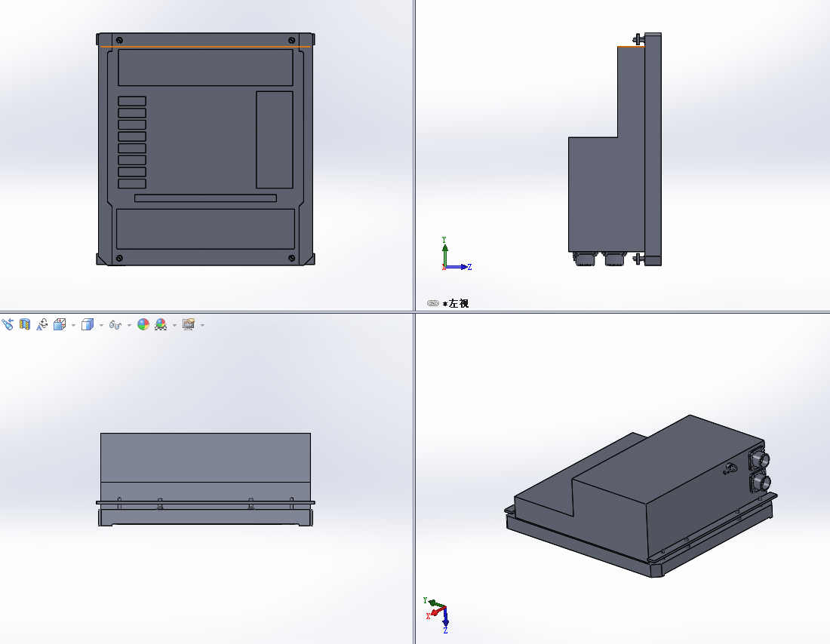
Task: Select the long thin horizontal slot in front view
Action: point(205,198)
